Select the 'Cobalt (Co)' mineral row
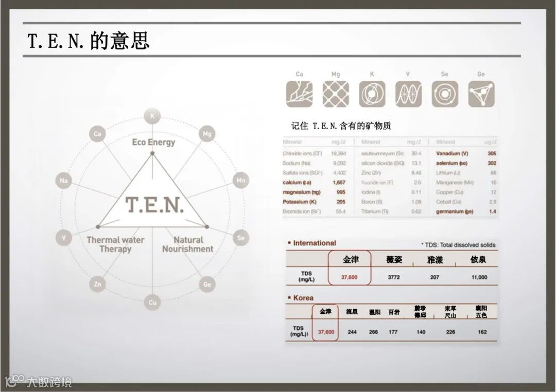 tap(466, 202)
